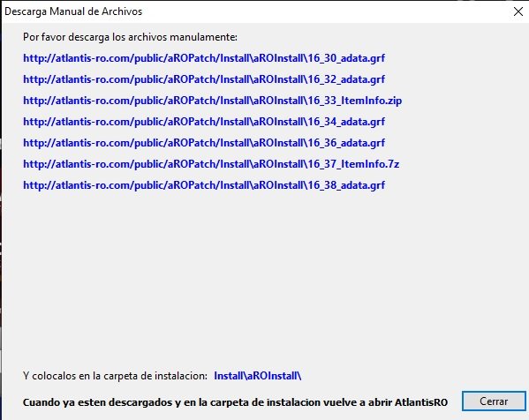Open the 16_34_adata.grf download link
The width and height of the screenshot is (529, 420).
point(204,122)
